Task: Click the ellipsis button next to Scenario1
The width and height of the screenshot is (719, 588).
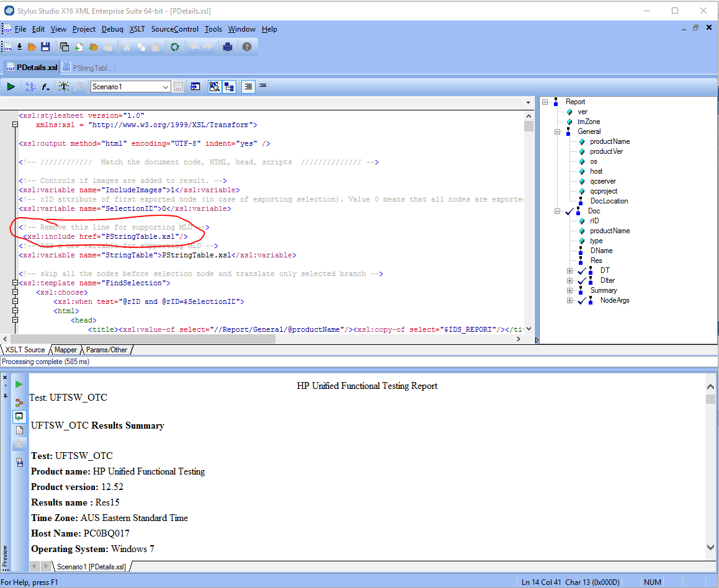Action: 178,87
